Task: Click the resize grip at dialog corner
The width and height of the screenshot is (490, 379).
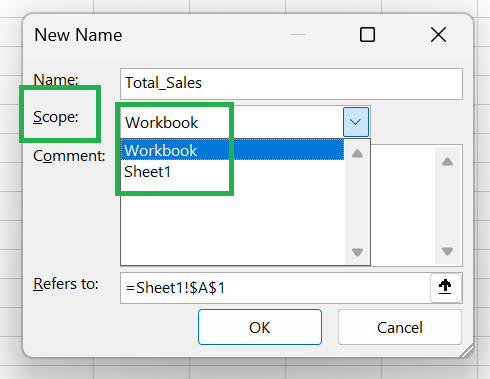Action: tap(467, 351)
